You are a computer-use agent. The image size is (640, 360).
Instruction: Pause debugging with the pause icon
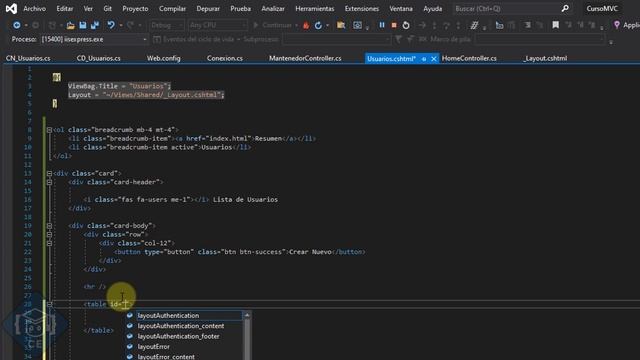[x=382, y=25]
